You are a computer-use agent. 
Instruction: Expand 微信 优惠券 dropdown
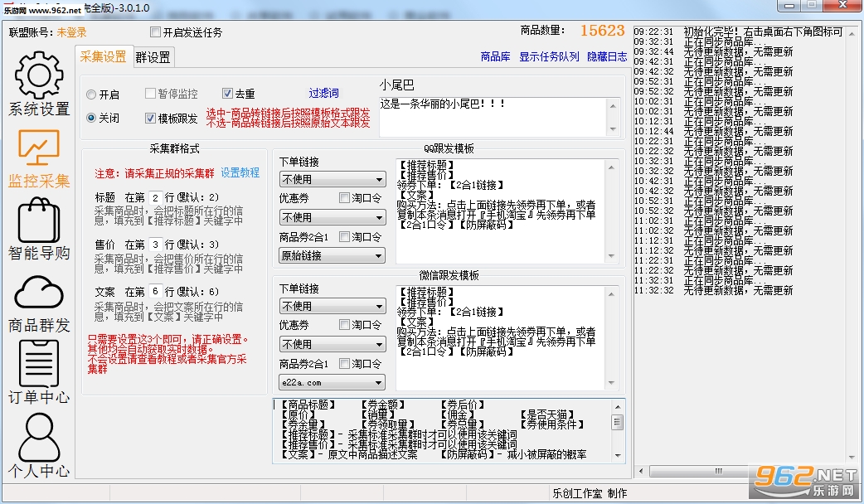332,344
